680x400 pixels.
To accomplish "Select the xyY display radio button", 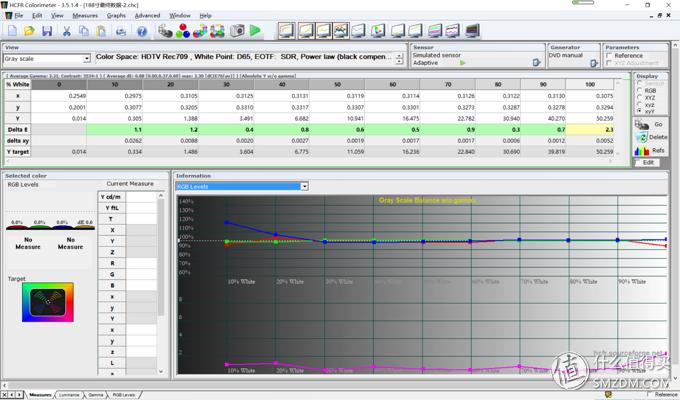I will pos(640,110).
